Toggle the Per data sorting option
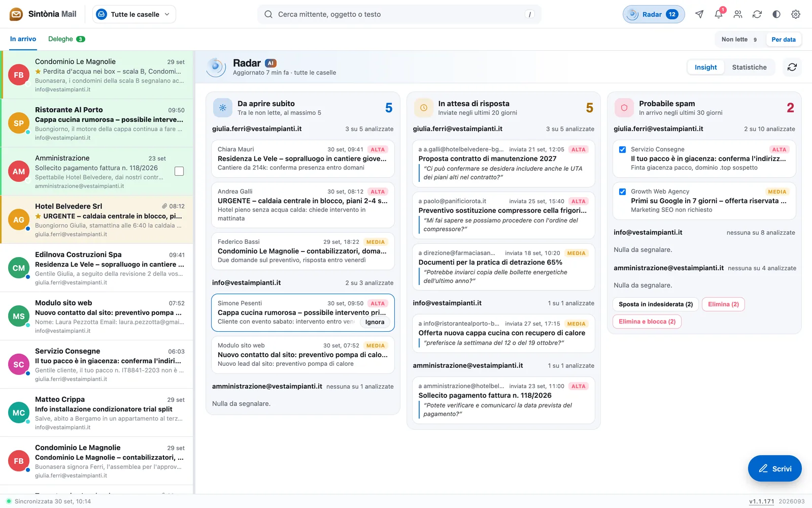The width and height of the screenshot is (812, 508). [784, 39]
